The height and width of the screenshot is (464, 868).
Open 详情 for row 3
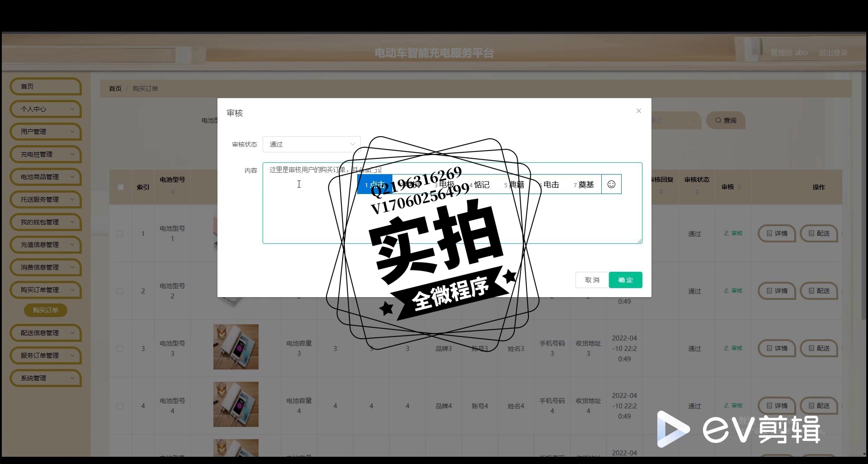click(777, 348)
